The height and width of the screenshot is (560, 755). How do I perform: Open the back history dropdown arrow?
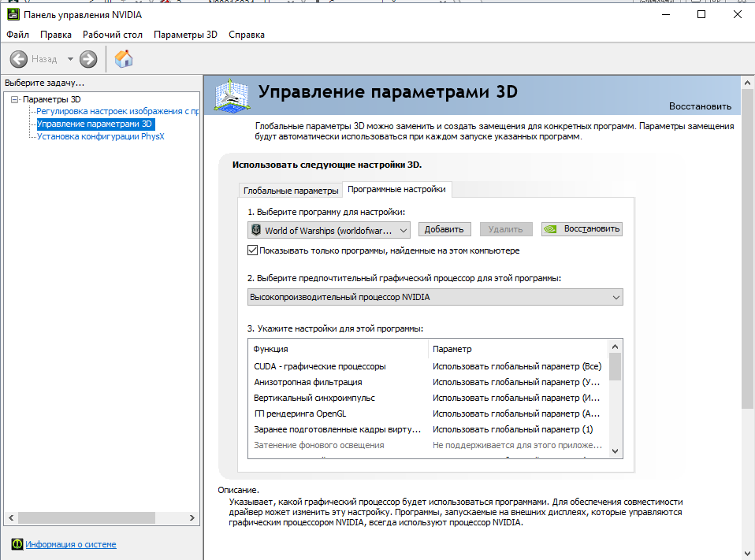pos(70,59)
